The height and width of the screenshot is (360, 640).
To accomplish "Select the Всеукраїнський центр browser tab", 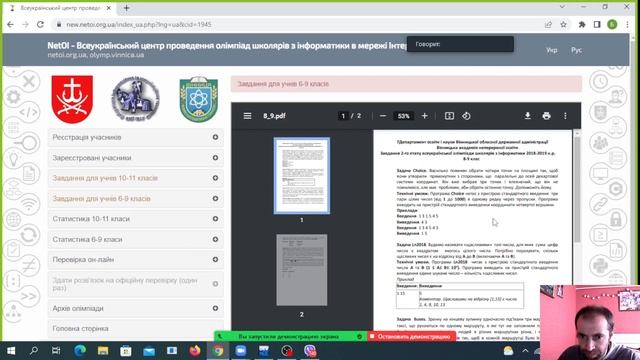I will click(x=59, y=8).
